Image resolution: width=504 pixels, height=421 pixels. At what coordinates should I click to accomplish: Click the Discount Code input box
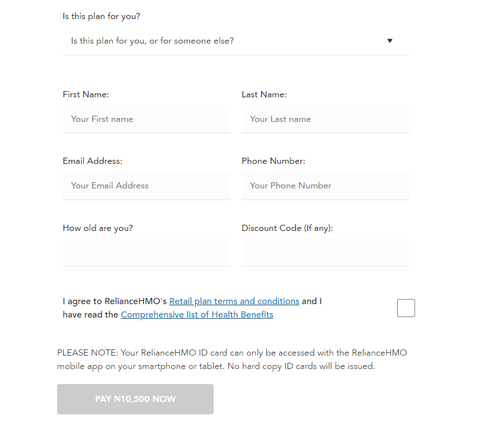click(326, 253)
